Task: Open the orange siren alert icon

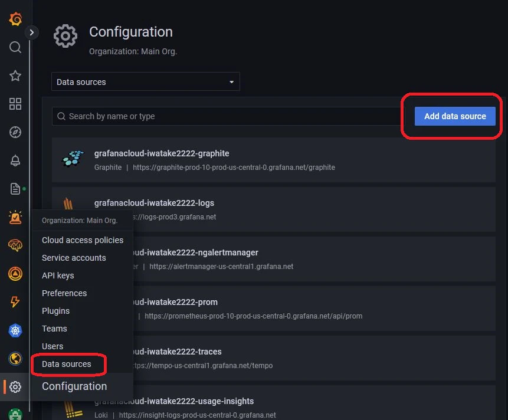Action: pos(15,217)
